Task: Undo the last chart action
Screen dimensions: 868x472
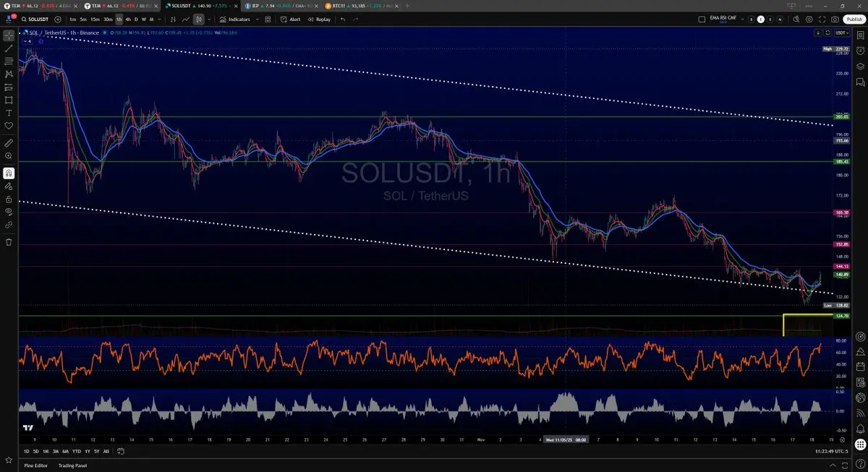Action: [x=343, y=20]
